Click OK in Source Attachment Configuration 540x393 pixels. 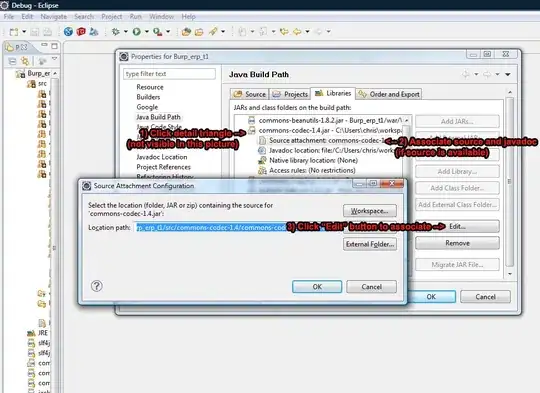[317, 287]
